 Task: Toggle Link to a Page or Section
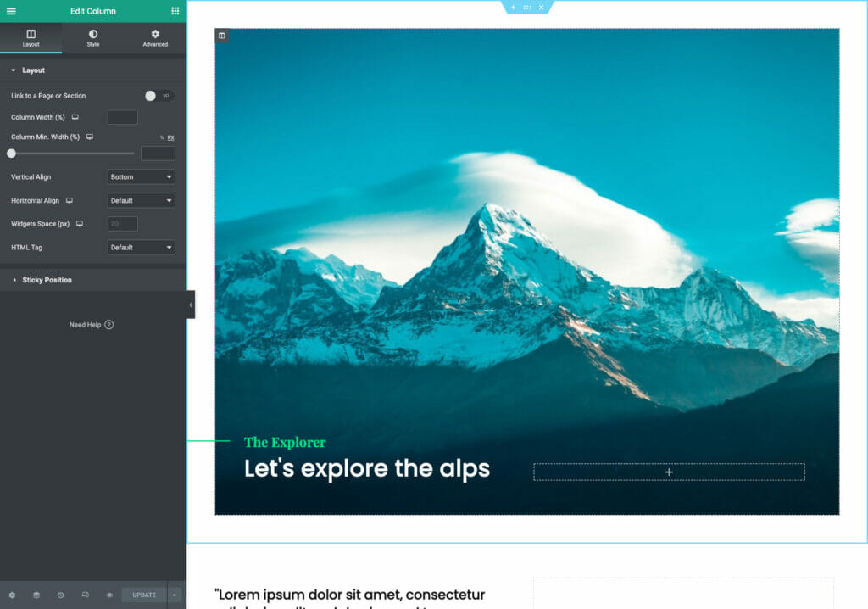point(159,96)
